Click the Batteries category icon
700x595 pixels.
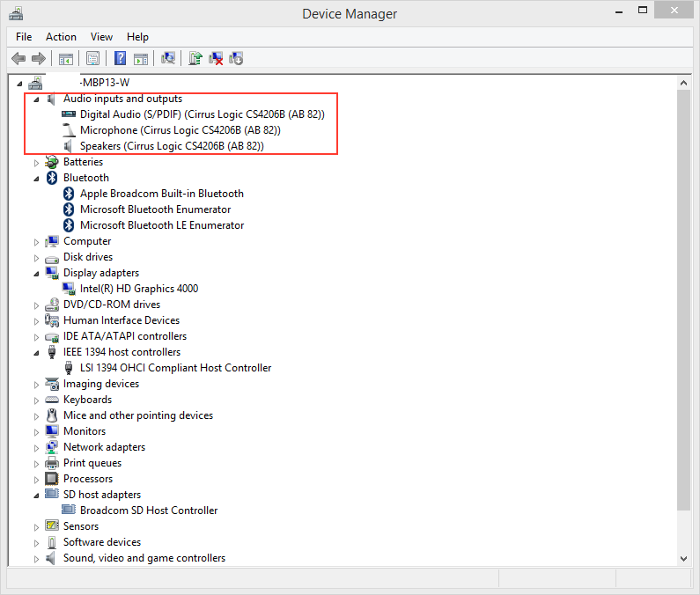click(x=52, y=162)
